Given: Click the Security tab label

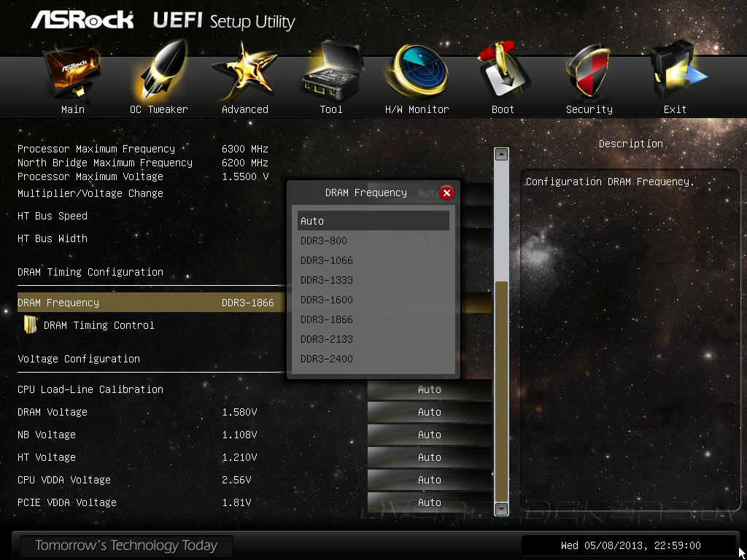Looking at the screenshot, I should [589, 109].
